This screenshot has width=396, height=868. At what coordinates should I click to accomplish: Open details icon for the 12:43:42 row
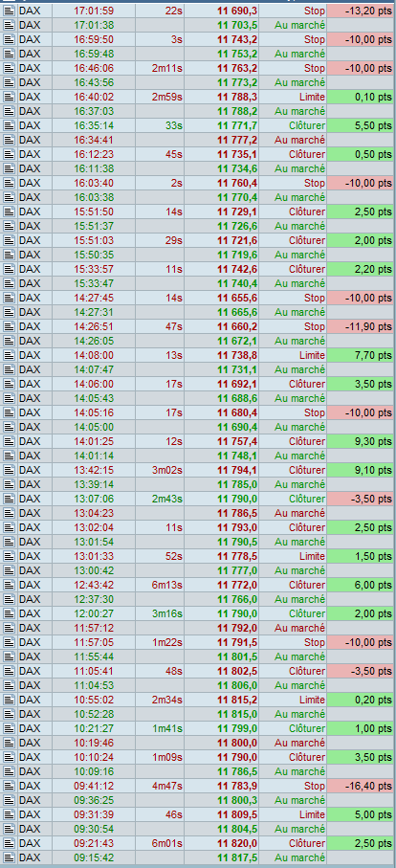pyautogui.click(x=9, y=585)
